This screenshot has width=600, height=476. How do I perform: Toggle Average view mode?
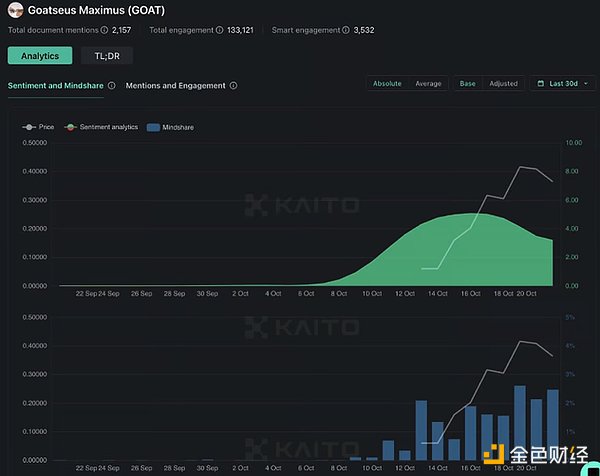pyautogui.click(x=428, y=83)
